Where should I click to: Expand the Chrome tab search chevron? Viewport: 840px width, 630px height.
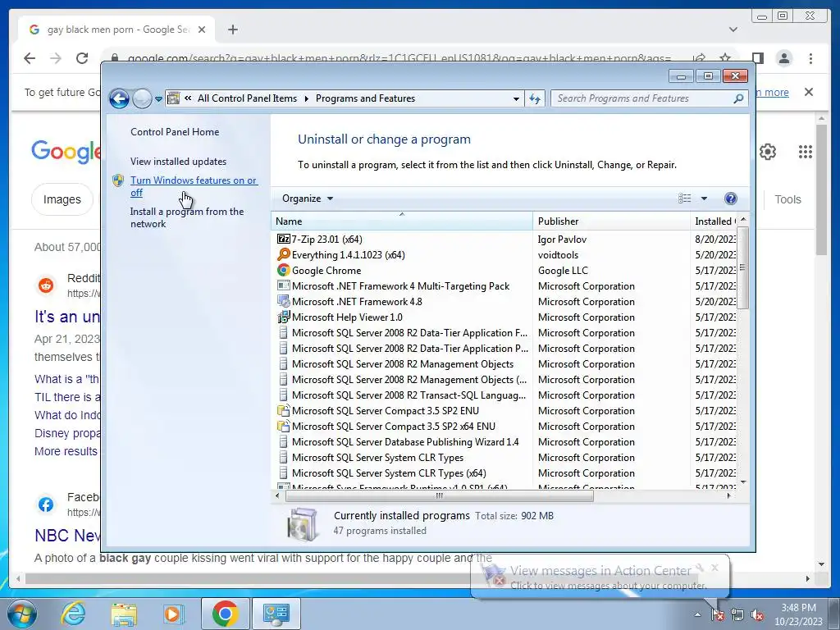point(733,30)
